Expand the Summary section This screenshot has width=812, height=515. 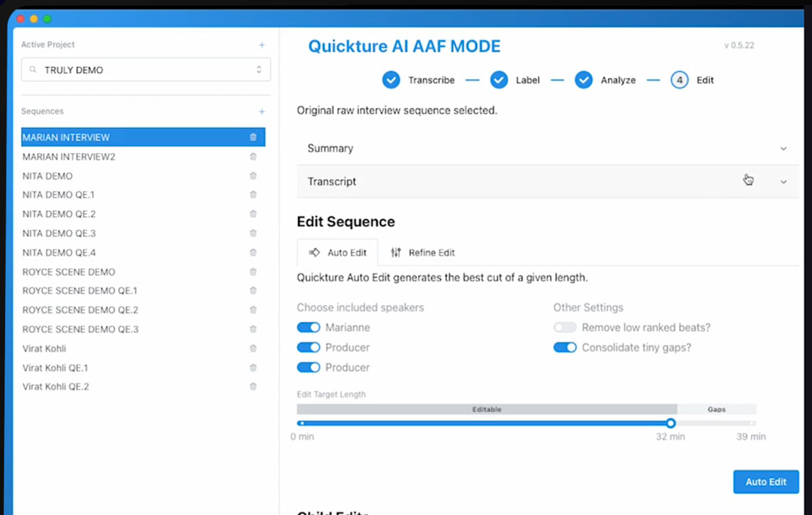point(547,148)
